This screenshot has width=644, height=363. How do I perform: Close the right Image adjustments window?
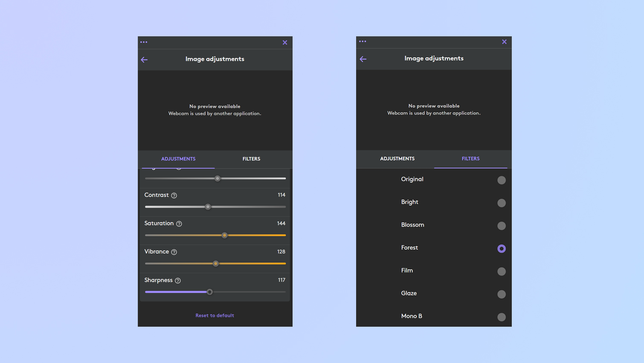[x=504, y=41]
